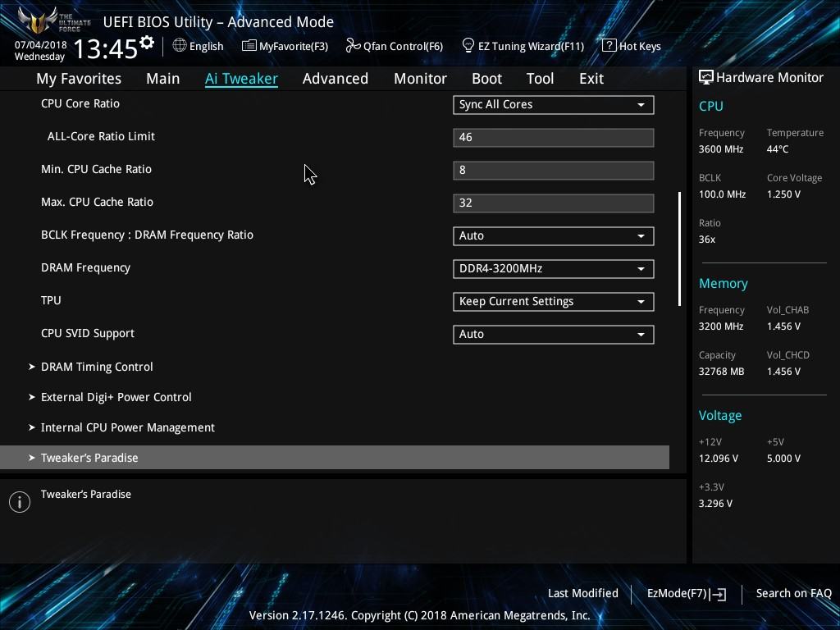This screenshot has height=630, width=840.
Task: Open the DRAM Frequency dropdown
Action: (x=554, y=268)
